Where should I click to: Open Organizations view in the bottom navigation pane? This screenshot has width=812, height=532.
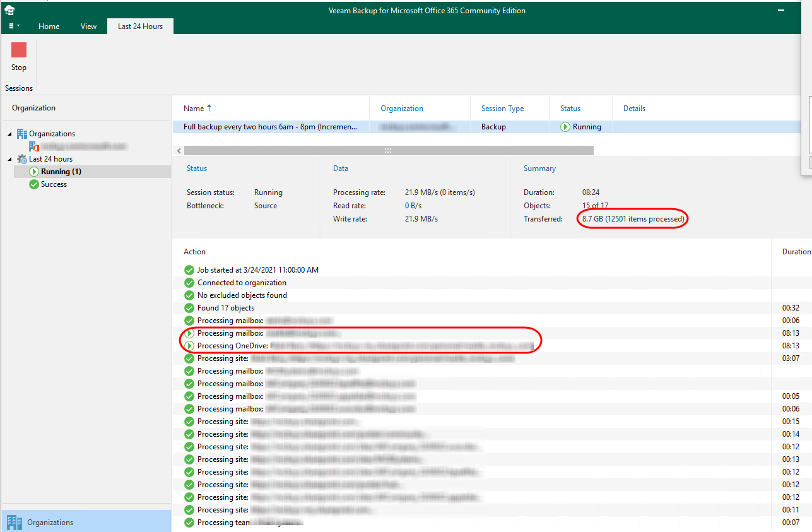86,523
